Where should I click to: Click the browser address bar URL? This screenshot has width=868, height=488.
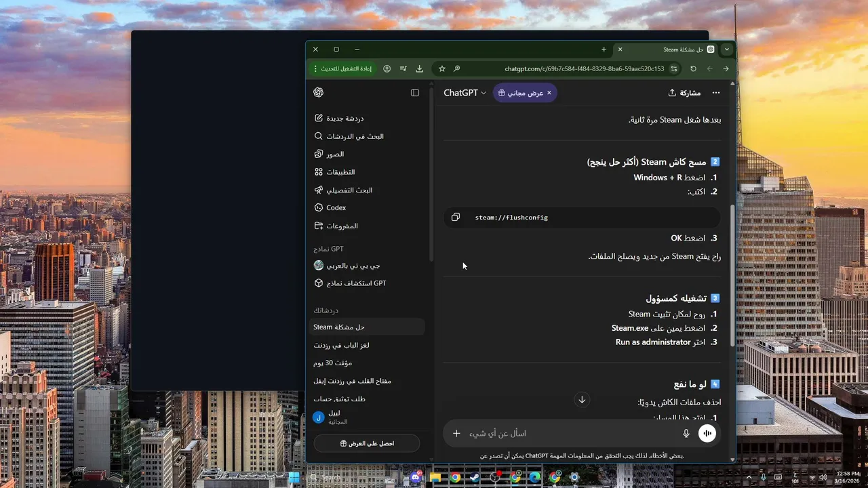(585, 68)
